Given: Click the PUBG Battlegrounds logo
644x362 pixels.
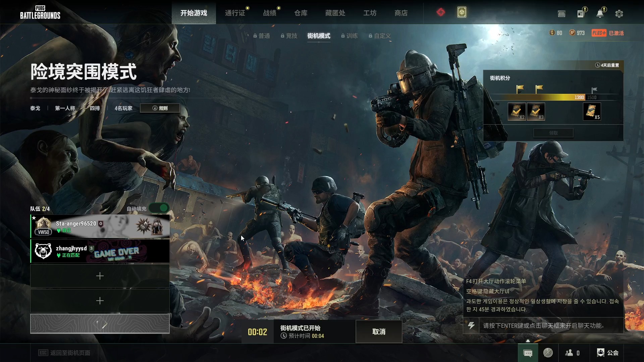Looking at the screenshot, I should tap(40, 12).
